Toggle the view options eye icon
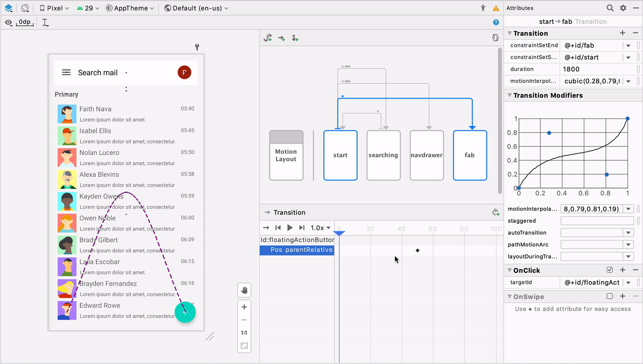The height and width of the screenshot is (364, 643). (x=9, y=23)
